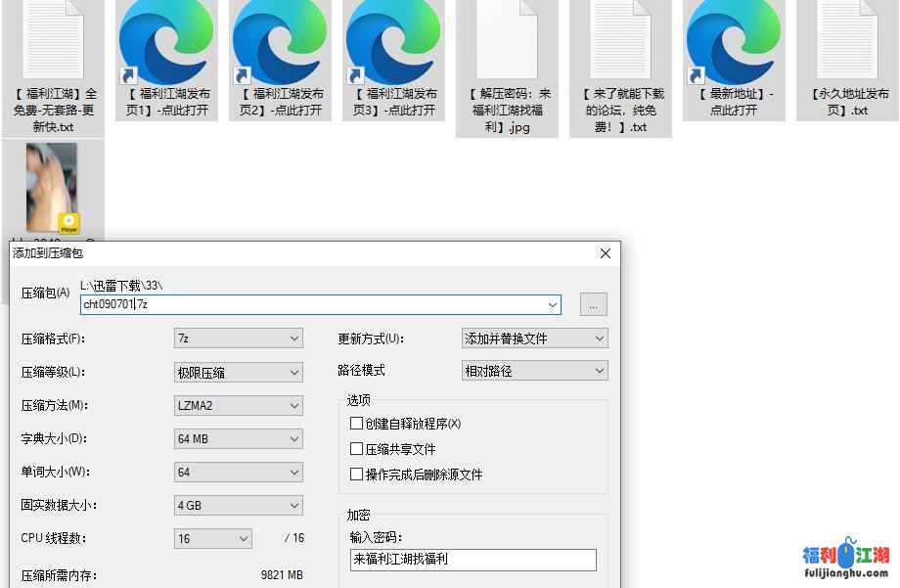The width and height of the screenshot is (900, 588).
Task: Select the 永久地址发布页 .txt file
Action: (x=848, y=44)
